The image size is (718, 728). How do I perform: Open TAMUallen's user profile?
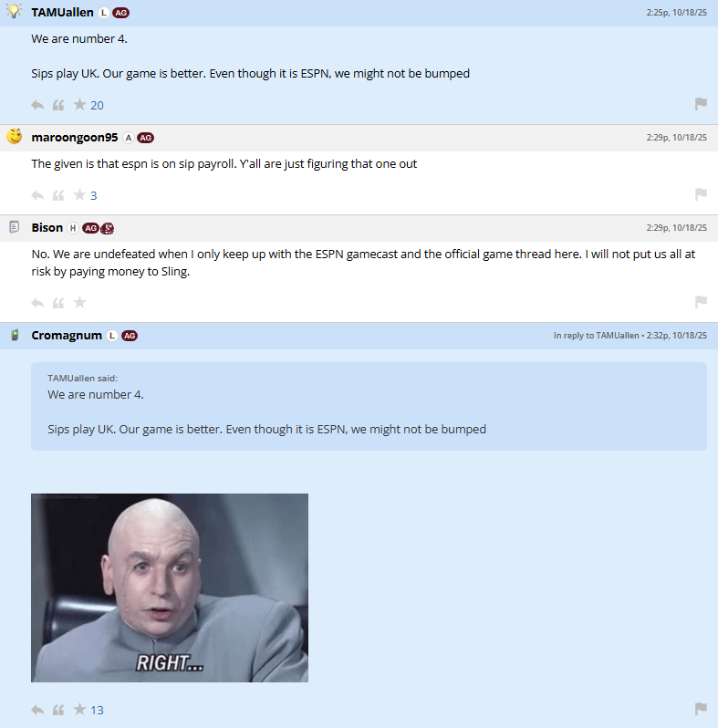(x=62, y=13)
